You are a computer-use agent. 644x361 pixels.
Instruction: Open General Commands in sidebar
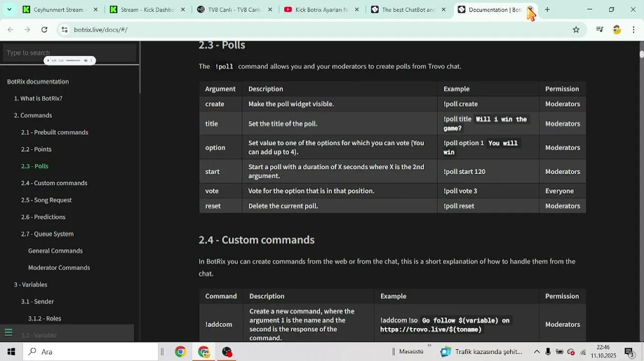55,251
